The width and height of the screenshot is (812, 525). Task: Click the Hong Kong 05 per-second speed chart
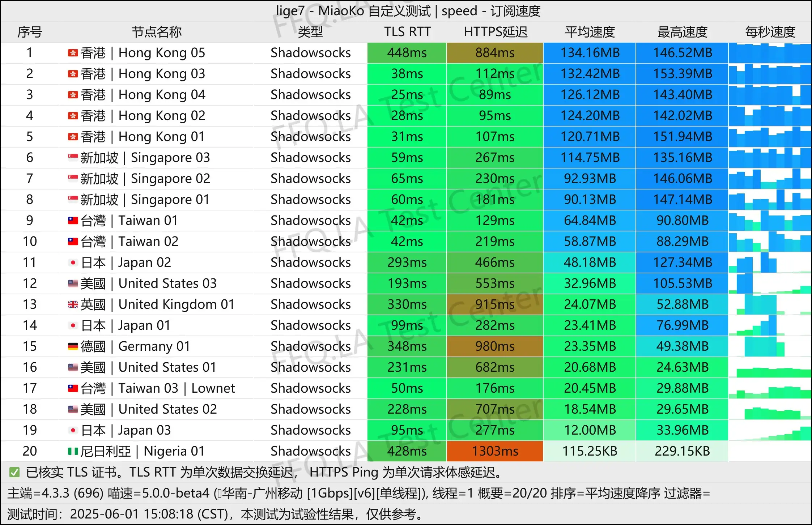click(x=770, y=53)
